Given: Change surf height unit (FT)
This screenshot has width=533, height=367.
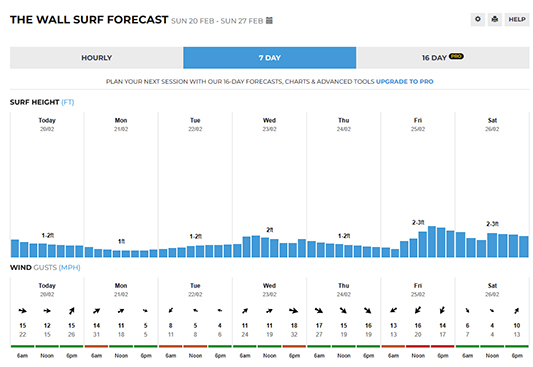Looking at the screenshot, I should point(68,102).
